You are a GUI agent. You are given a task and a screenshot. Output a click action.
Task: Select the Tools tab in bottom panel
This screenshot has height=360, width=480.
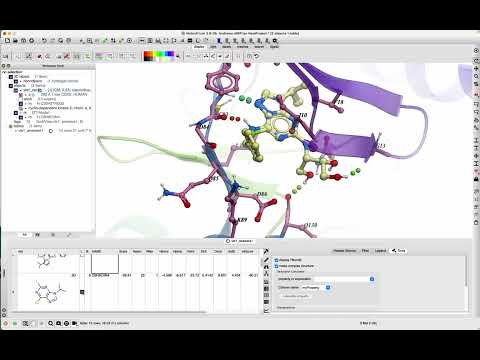[399, 251]
